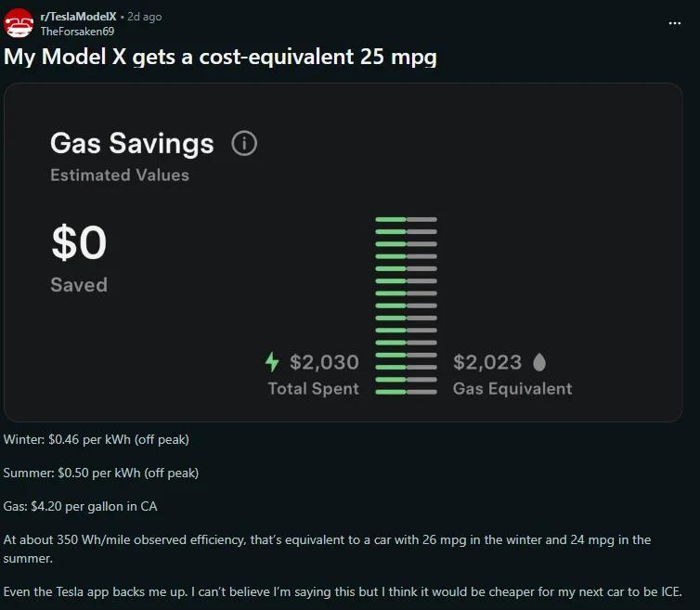Viewport: 700px width, 610px height.
Task: Click the $0 saved amount
Action: (79, 243)
